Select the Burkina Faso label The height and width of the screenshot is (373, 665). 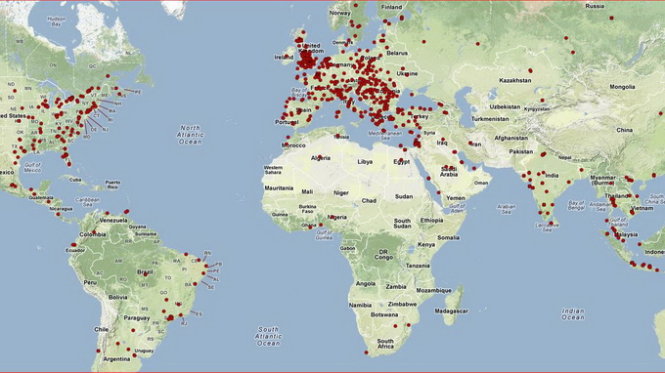click(x=307, y=209)
